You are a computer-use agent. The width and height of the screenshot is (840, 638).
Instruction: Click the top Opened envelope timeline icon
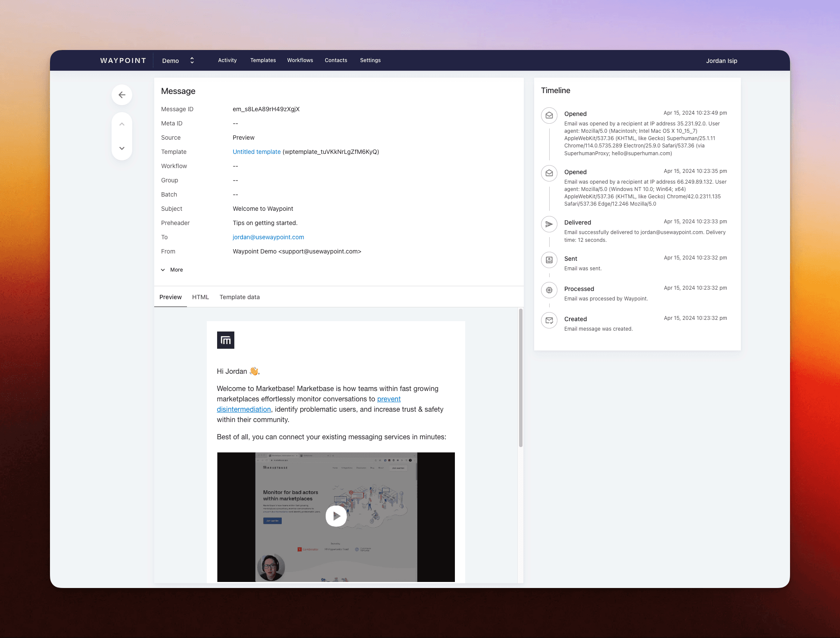549,116
